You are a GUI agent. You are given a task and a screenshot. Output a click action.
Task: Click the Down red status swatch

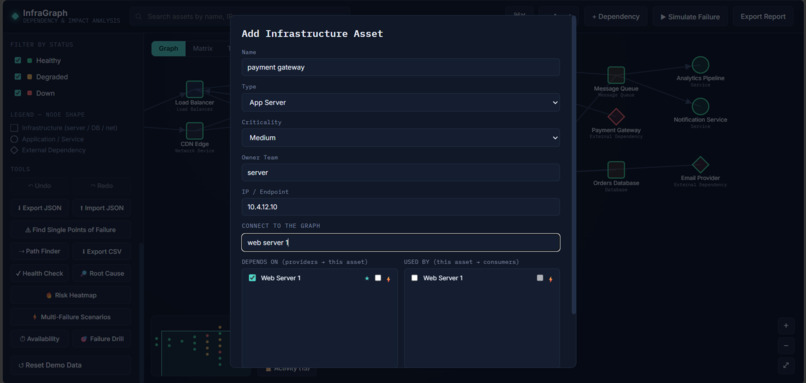click(29, 93)
